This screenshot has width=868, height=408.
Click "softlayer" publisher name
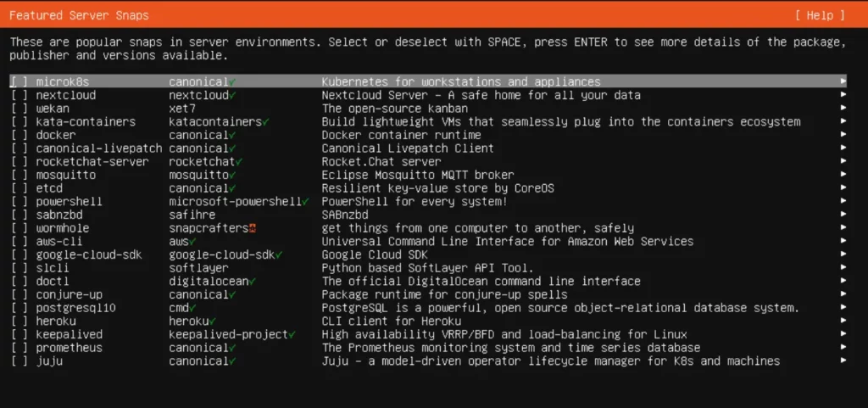pos(198,268)
